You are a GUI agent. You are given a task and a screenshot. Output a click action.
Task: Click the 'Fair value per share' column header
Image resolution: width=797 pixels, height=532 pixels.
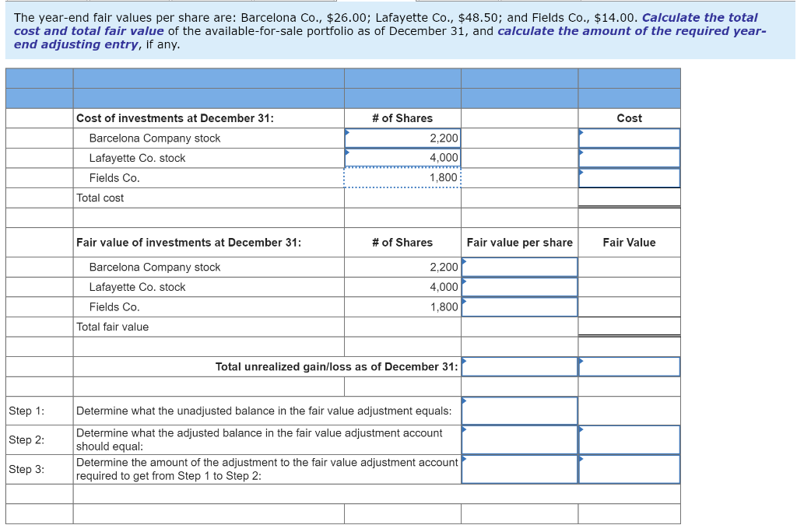click(x=519, y=243)
